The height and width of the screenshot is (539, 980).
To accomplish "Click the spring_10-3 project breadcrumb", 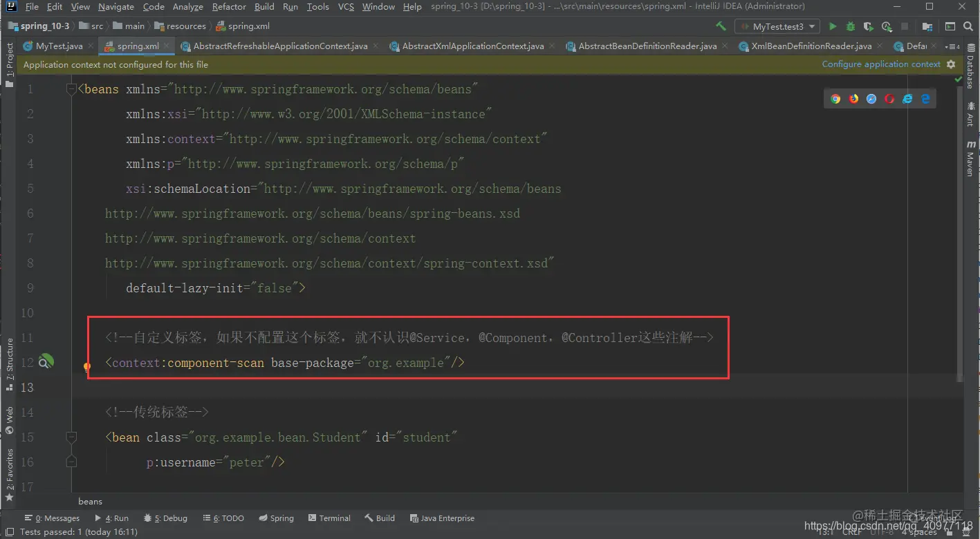I will tap(39, 26).
